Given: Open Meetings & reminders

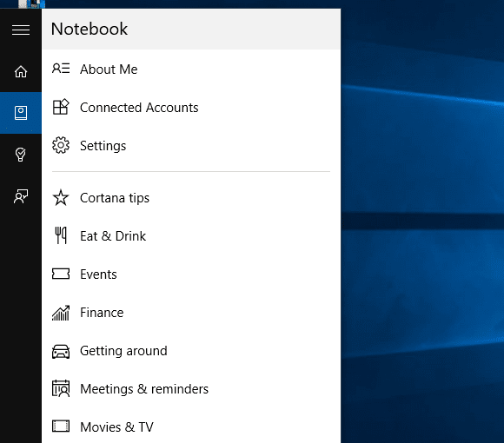Looking at the screenshot, I should [191, 388].
